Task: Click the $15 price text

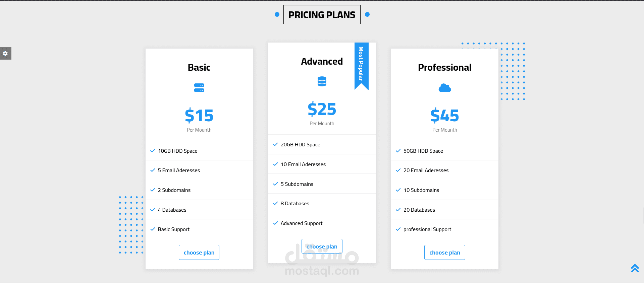Action: click(x=199, y=116)
